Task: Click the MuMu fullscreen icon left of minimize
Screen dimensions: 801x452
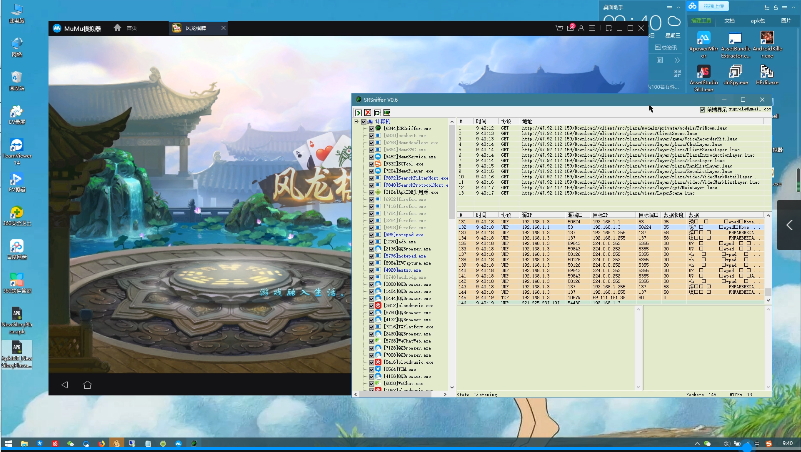Action: point(608,28)
